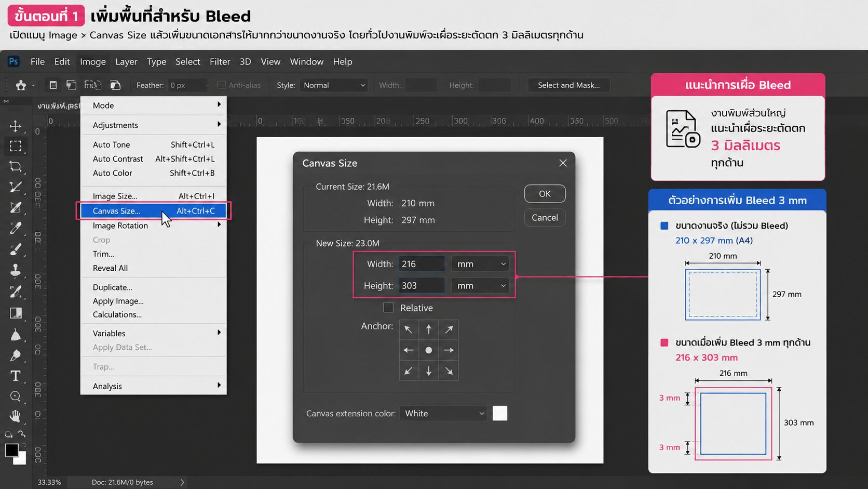Select the Zoom tool
Image resolution: width=868 pixels, height=489 pixels.
16,397
